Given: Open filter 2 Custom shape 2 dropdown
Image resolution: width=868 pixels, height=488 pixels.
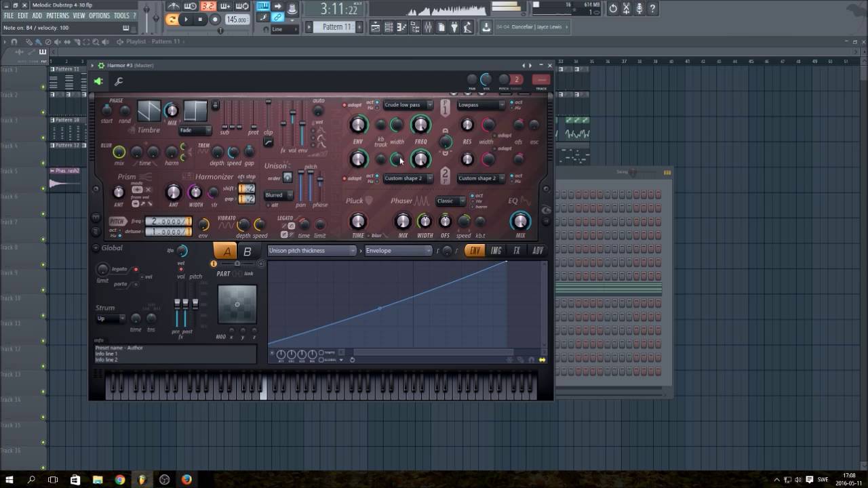Looking at the screenshot, I should [x=408, y=178].
